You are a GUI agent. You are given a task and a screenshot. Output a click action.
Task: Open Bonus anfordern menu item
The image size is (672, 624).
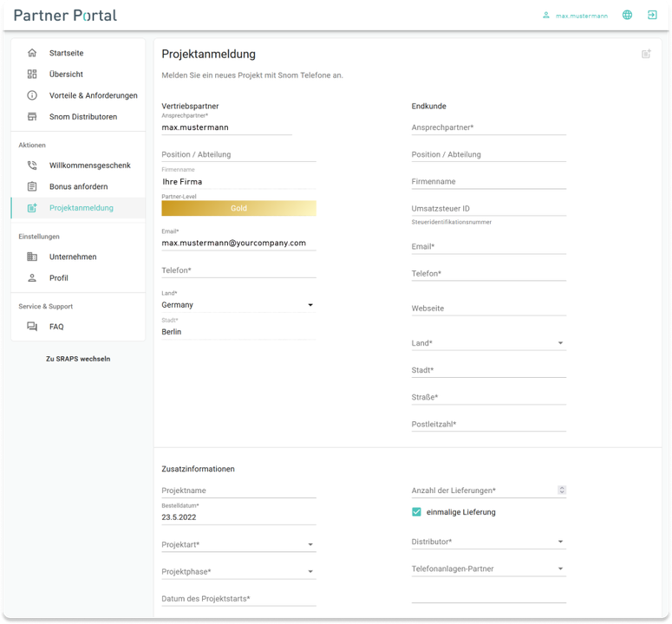78,187
